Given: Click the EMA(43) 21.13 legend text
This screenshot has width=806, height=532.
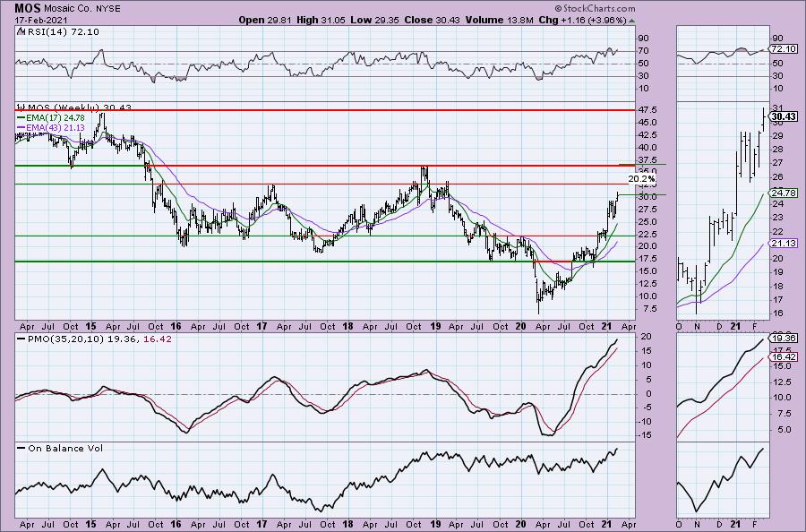Looking at the screenshot, I should pos(56,127).
